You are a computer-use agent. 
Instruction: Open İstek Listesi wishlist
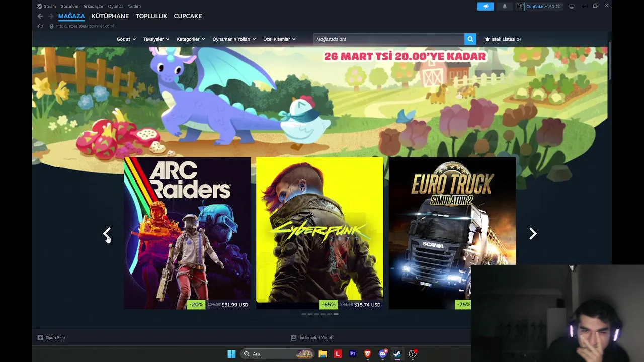pos(503,39)
